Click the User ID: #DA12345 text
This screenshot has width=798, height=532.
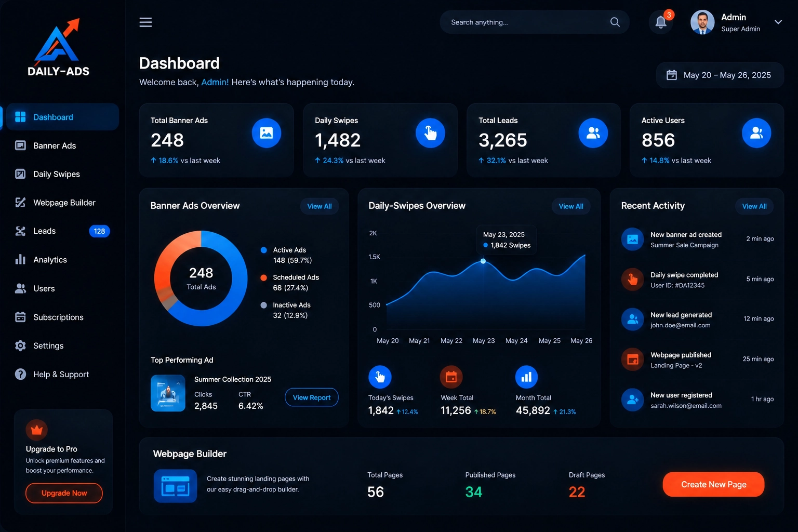pyautogui.click(x=677, y=285)
